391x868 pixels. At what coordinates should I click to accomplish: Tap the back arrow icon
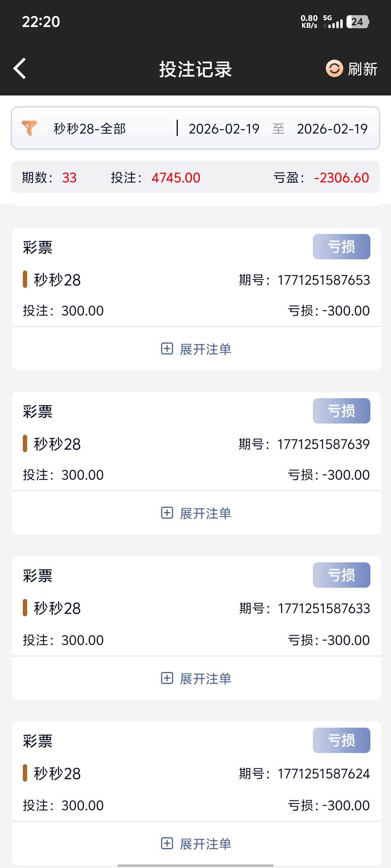tap(20, 68)
